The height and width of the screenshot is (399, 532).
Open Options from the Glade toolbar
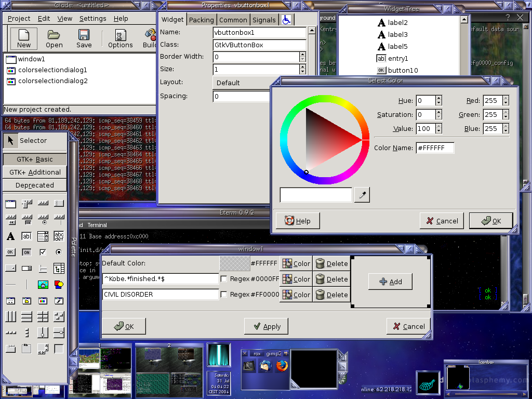120,38
